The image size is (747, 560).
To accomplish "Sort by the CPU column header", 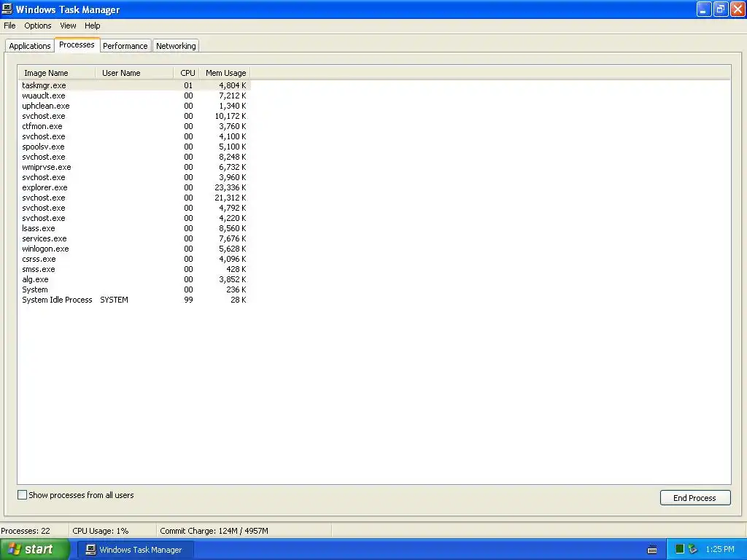I will [186, 73].
